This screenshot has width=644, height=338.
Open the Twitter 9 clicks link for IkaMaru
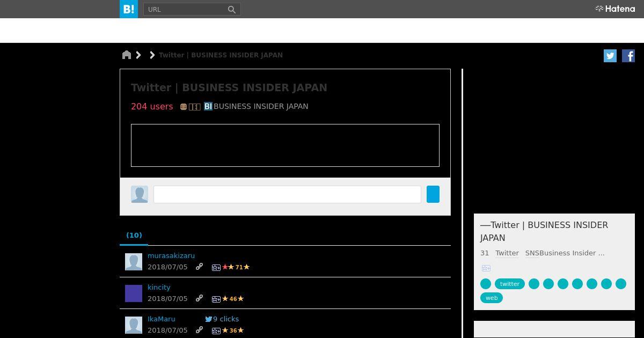222,319
